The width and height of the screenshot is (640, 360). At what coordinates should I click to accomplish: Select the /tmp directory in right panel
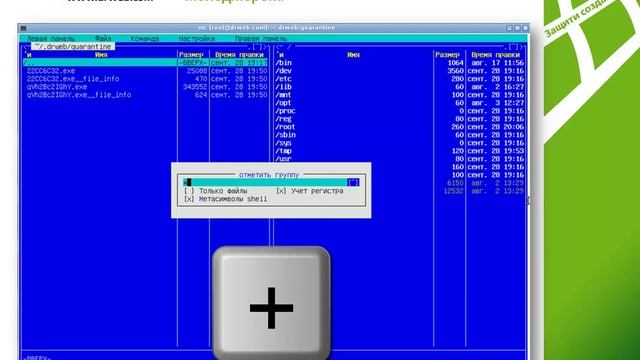(x=283, y=151)
